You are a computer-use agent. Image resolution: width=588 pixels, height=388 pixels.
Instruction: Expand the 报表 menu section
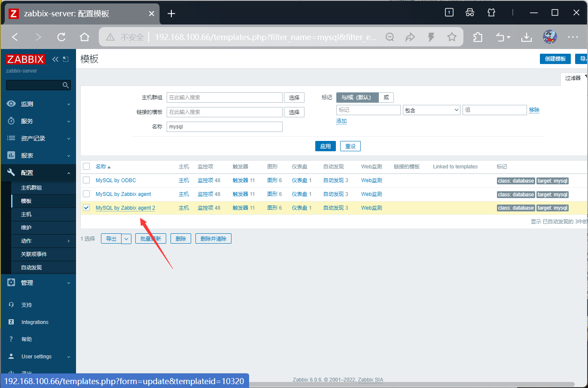click(x=38, y=156)
